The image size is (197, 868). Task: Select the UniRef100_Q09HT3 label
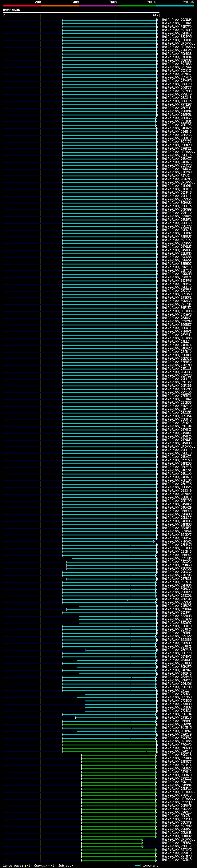pyautogui.click(x=177, y=853)
